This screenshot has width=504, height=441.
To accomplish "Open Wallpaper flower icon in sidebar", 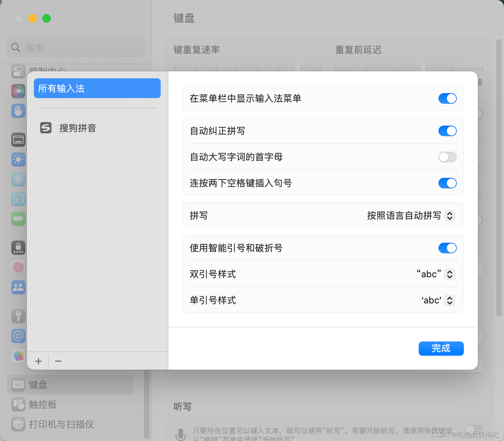I will pos(18,179).
